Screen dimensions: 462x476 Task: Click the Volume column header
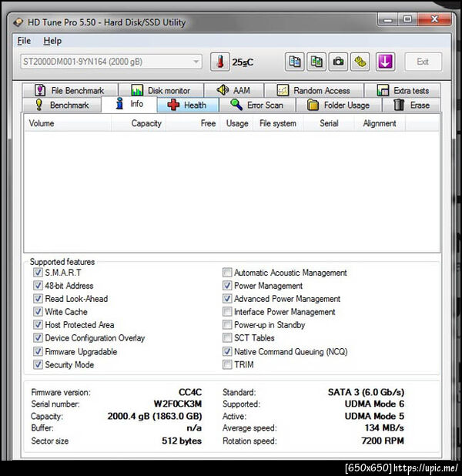pos(68,123)
